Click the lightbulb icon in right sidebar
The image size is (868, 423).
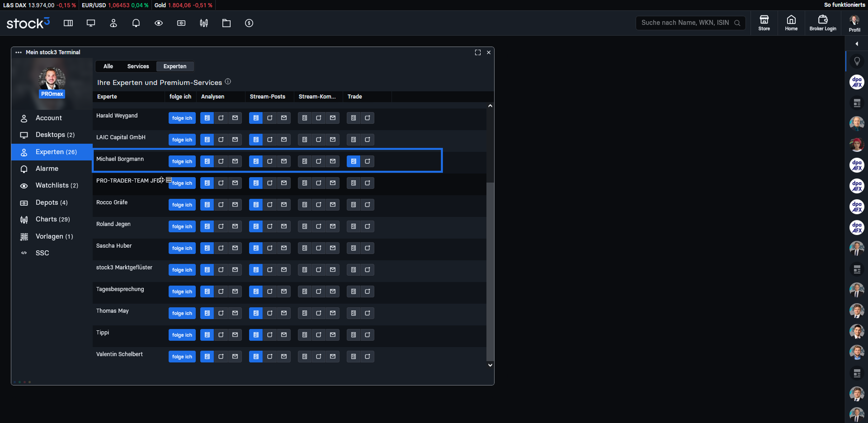(857, 61)
